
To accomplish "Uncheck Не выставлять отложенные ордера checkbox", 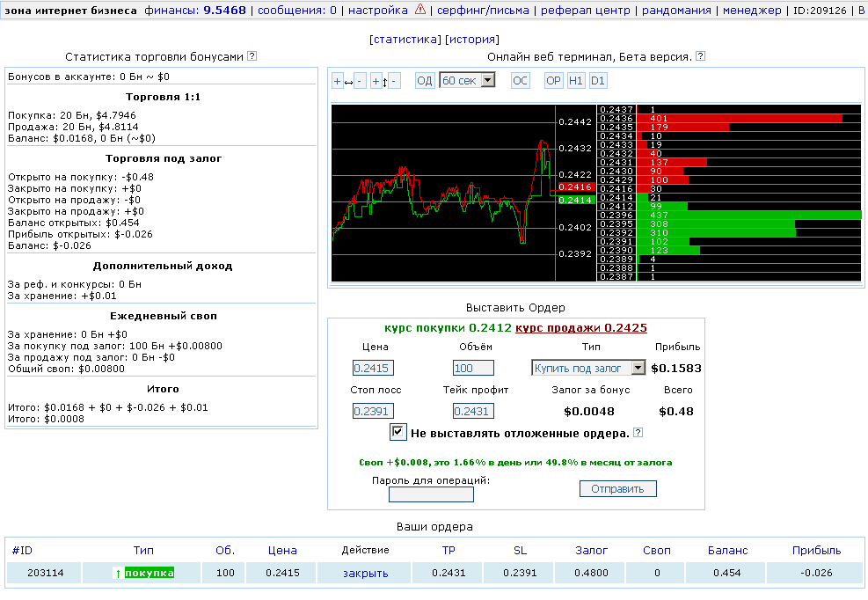I will 398,432.
